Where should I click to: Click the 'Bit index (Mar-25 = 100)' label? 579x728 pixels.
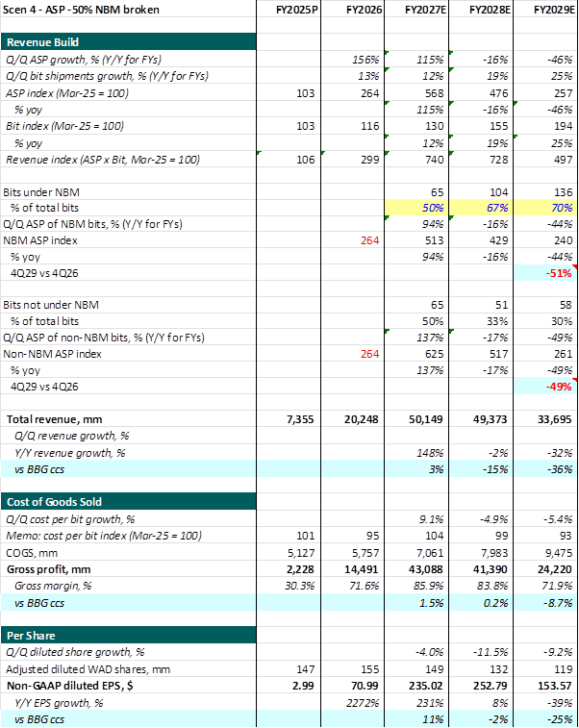point(64,126)
